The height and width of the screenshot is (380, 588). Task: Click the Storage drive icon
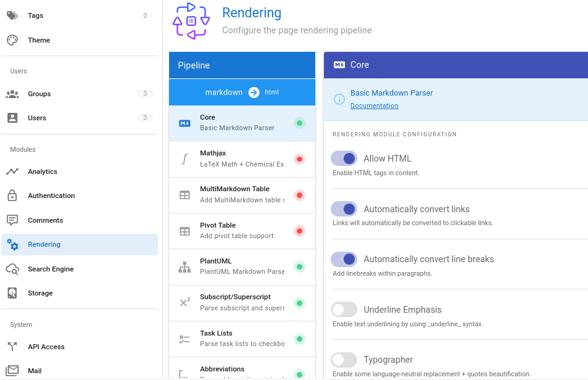[12, 293]
